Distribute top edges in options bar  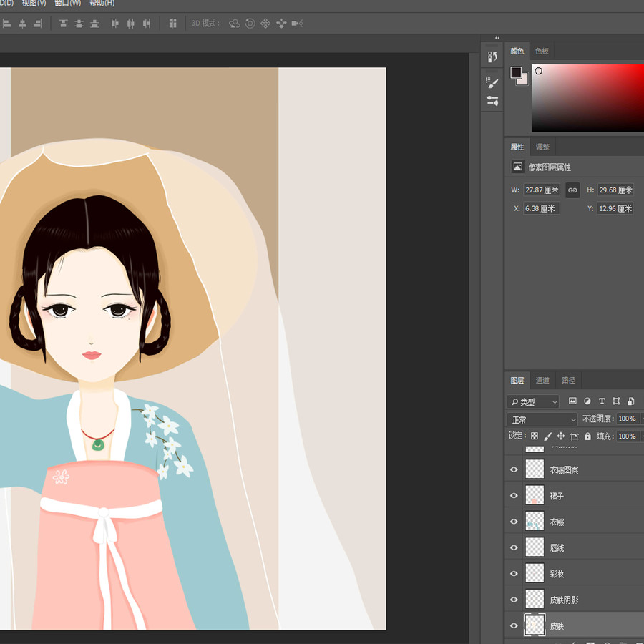pyautogui.click(x=63, y=24)
